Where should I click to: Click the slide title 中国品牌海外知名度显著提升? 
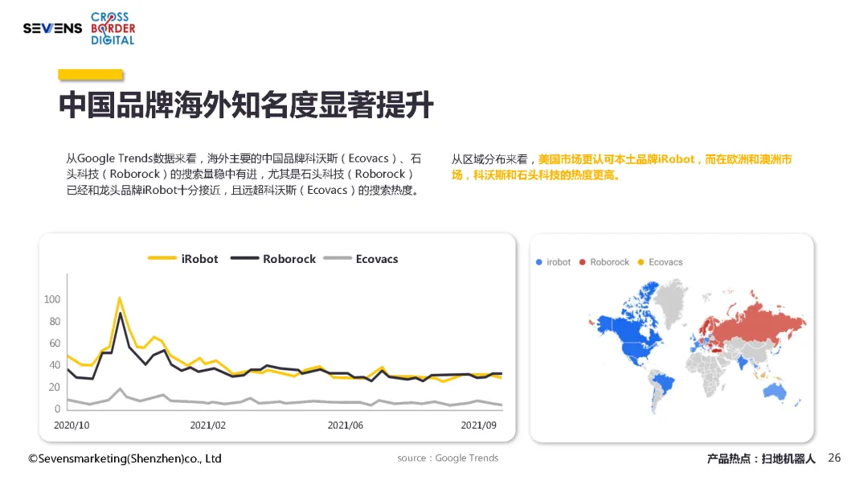pyautogui.click(x=247, y=105)
